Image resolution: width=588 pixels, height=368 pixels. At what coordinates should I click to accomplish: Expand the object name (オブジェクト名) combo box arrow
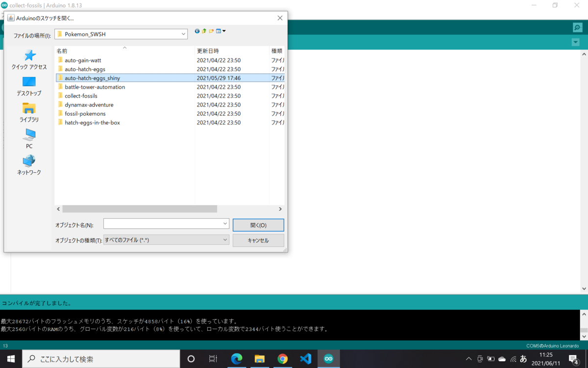(225, 224)
